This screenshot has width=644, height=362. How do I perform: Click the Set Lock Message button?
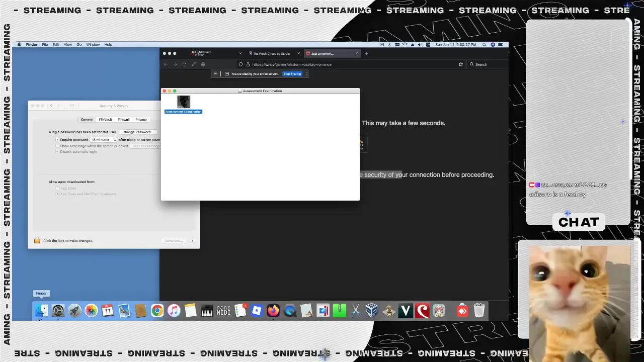click(x=146, y=146)
